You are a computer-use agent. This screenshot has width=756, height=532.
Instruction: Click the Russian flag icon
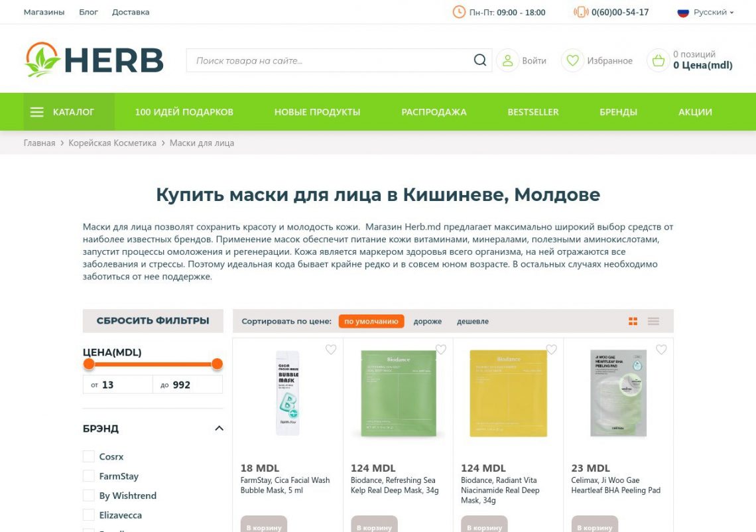pyautogui.click(x=682, y=12)
